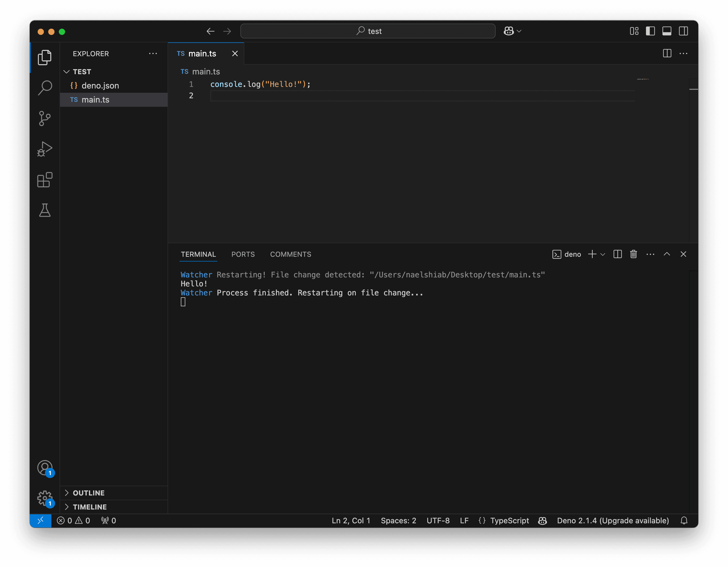The height and width of the screenshot is (567, 728).
Task: Go forward with the right arrow
Action: (227, 31)
